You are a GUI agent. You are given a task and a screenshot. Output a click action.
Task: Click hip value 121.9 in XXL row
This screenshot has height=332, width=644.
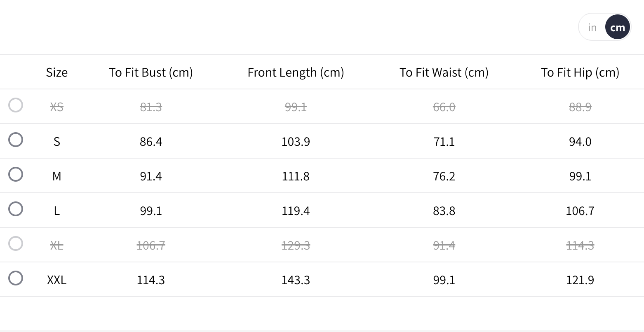580,280
